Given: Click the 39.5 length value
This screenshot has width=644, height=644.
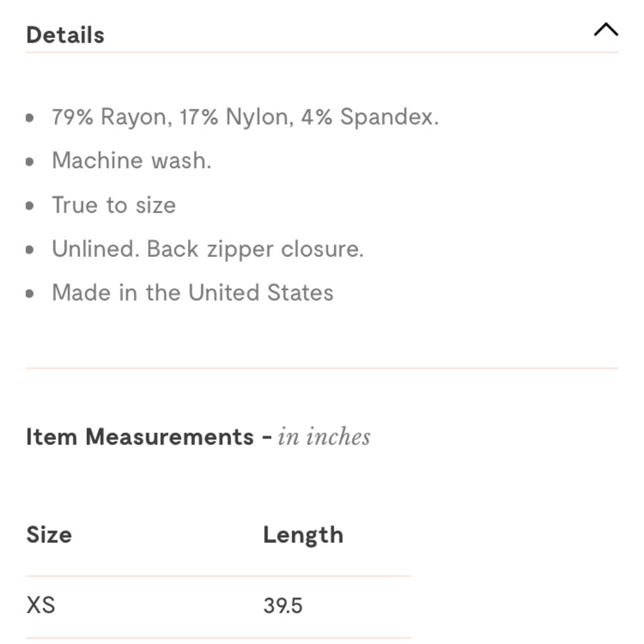Looking at the screenshot, I should tap(283, 606).
